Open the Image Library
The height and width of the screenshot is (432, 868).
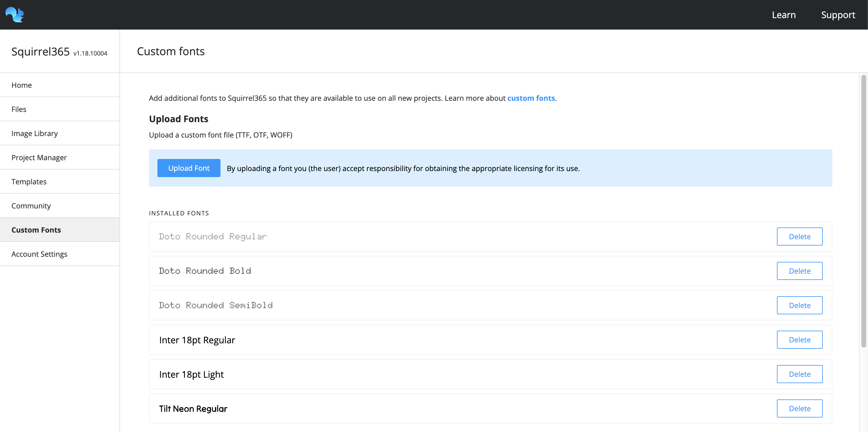(34, 133)
